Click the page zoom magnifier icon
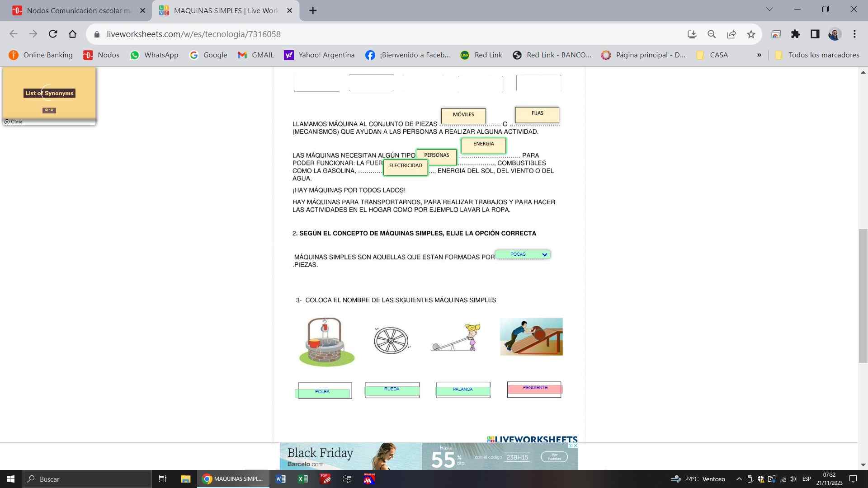 click(712, 34)
